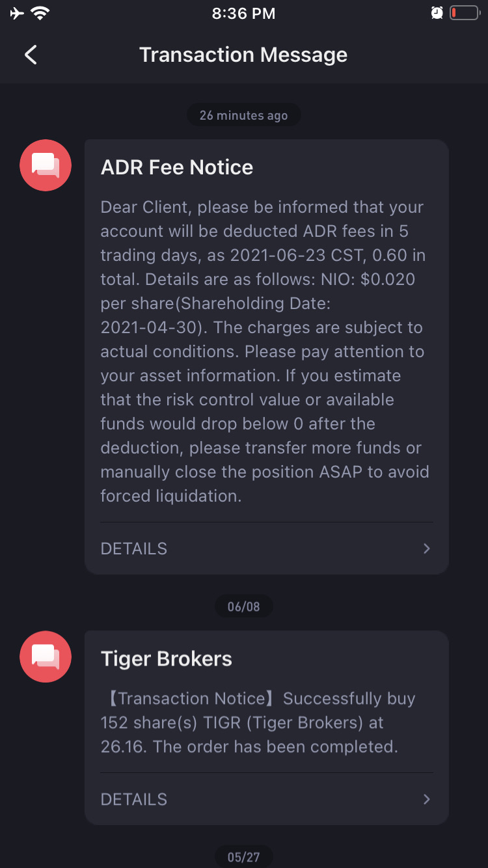Viewport: 488px width, 868px height.
Task: Open DETAILS for Tiger Brokers transaction
Action: (x=134, y=799)
